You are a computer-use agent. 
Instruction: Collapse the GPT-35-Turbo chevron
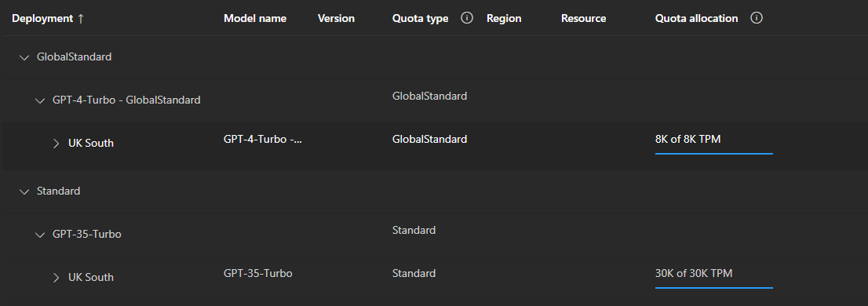click(x=40, y=235)
